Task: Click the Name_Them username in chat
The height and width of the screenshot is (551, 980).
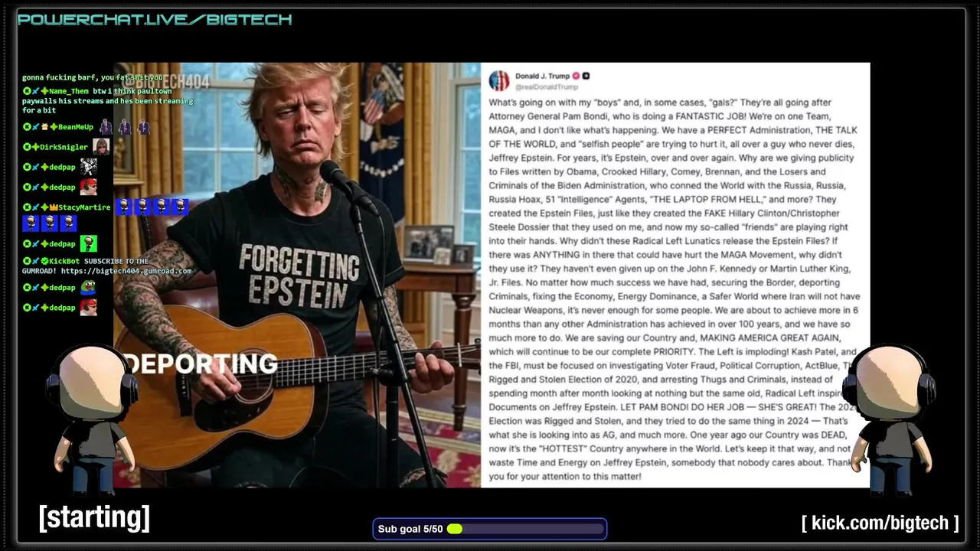Action: tap(70, 91)
